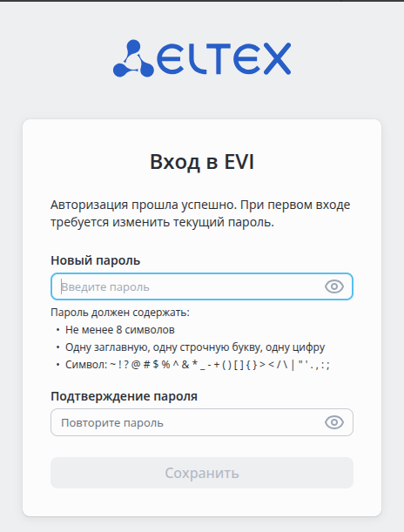Click the 'Подтверждение пароля' field label

[125, 396]
